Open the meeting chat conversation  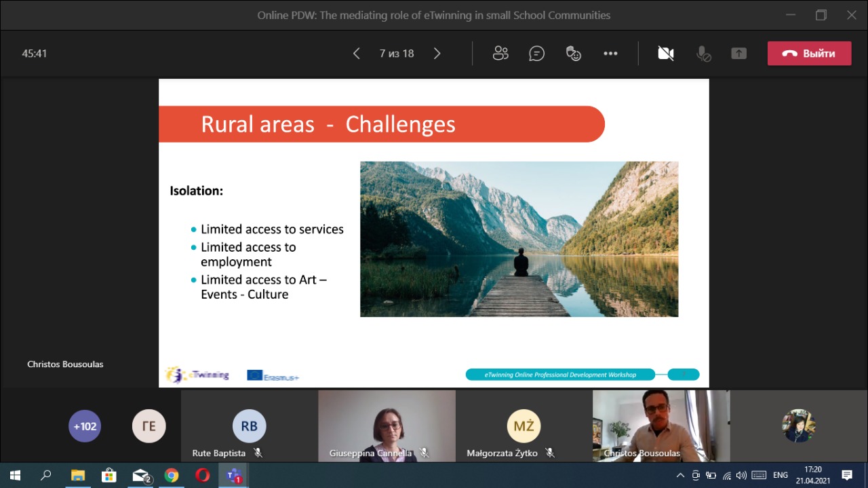tap(536, 54)
